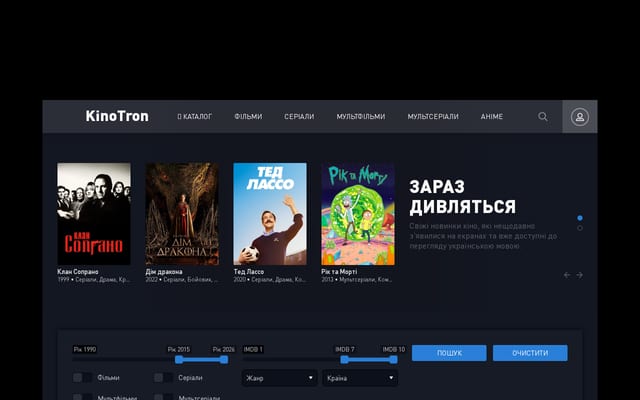The height and width of the screenshot is (400, 640).
Task: Open the Дім дракона poster
Action: coord(182,214)
